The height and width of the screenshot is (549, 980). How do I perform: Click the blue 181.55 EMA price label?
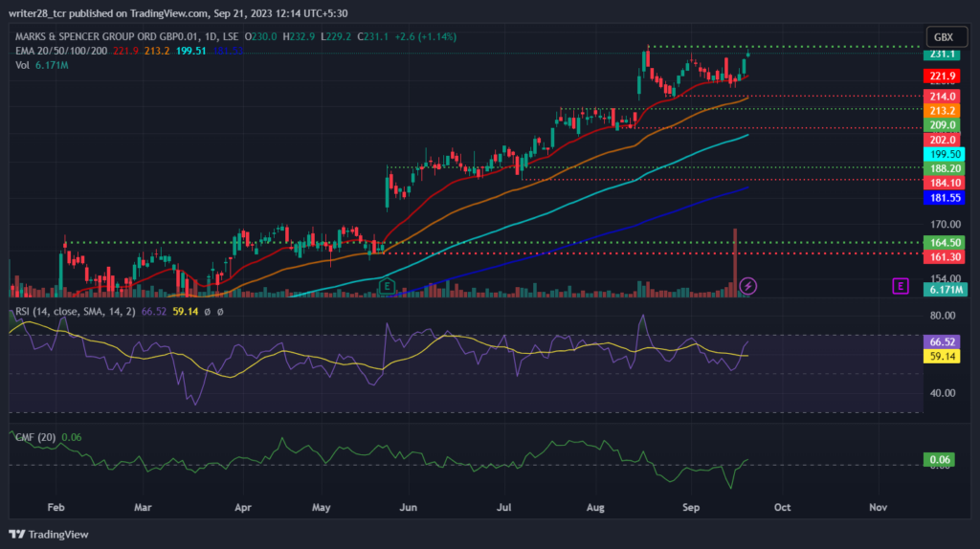(x=945, y=198)
